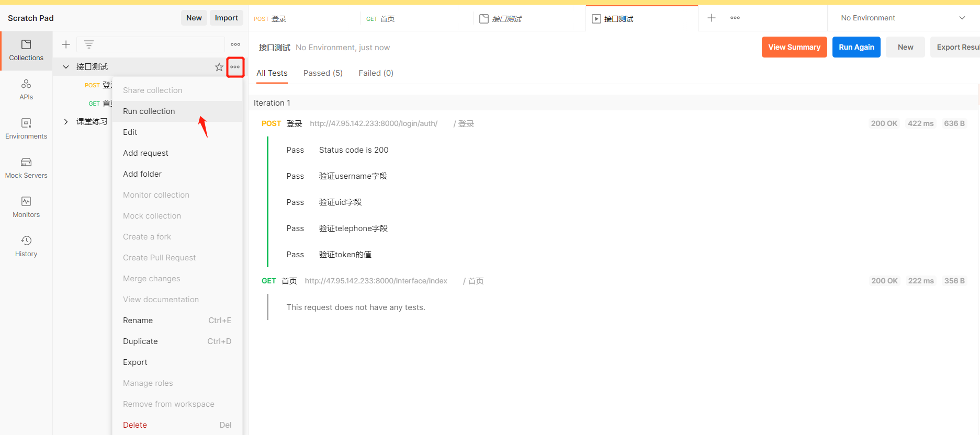Select Run collection from context menu
Screen dimensions: 980x435
(x=177, y=111)
